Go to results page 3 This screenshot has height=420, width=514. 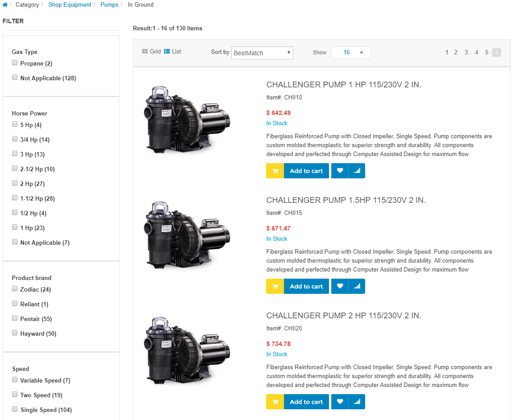(466, 53)
